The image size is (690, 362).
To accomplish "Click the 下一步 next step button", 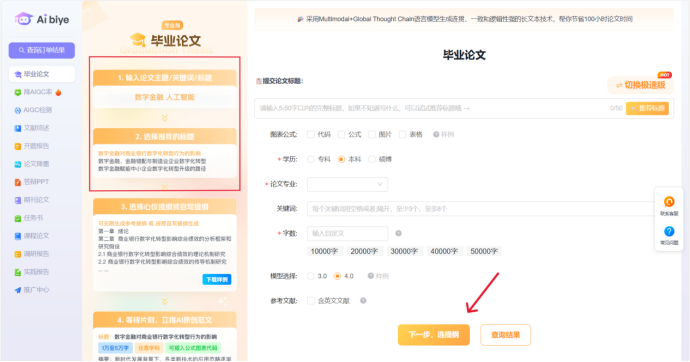I will tap(434, 335).
